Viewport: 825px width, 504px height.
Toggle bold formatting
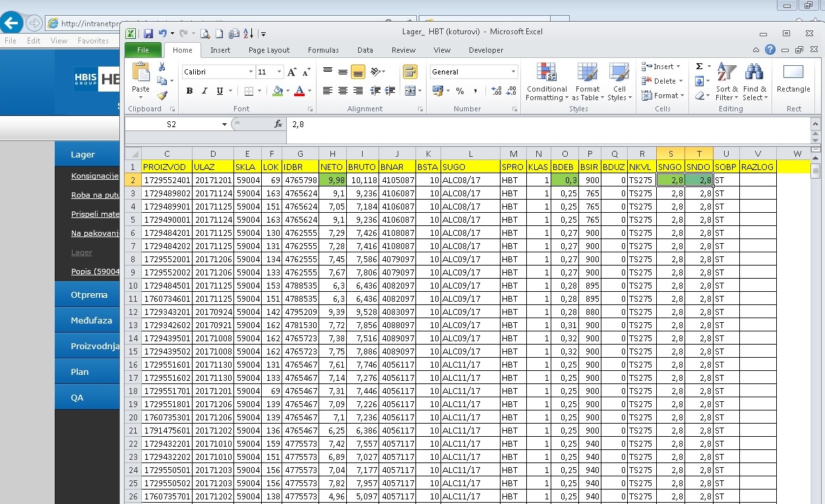(x=189, y=91)
